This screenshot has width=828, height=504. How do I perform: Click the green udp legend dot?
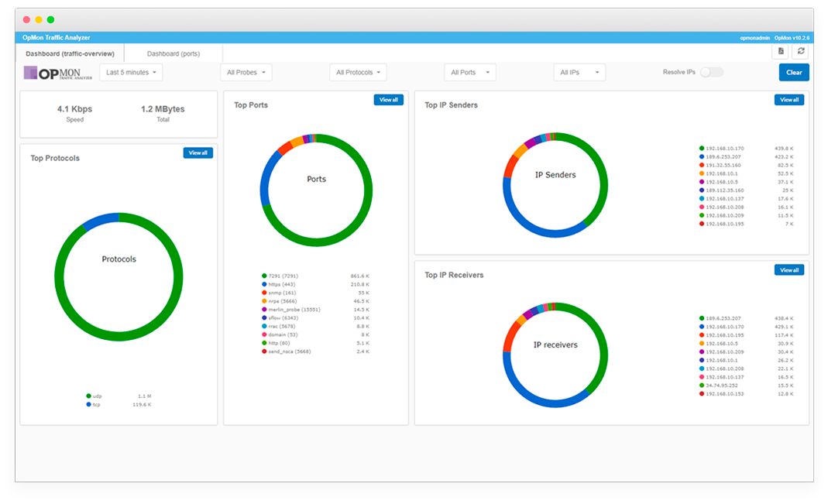[88, 396]
